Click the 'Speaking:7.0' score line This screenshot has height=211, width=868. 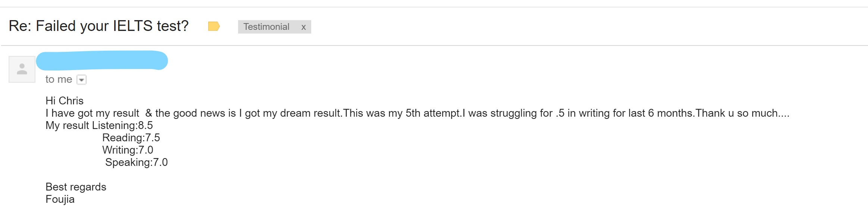pos(136,162)
